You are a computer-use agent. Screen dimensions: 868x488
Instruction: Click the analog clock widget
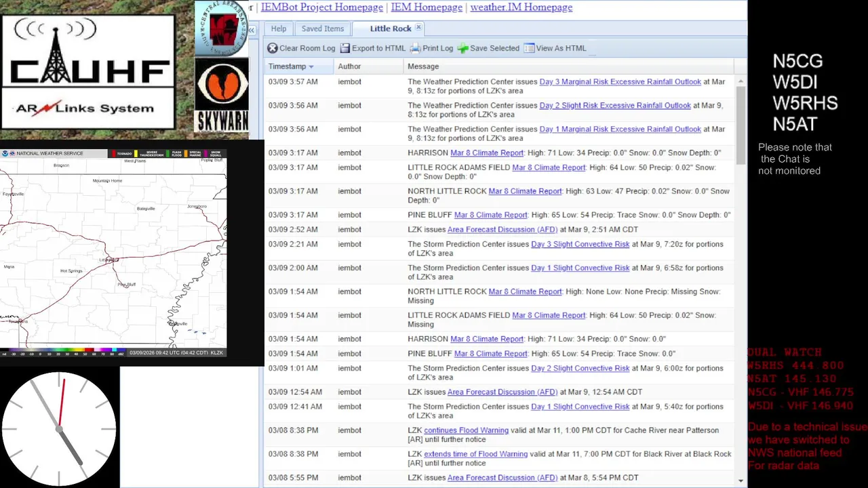click(x=60, y=428)
